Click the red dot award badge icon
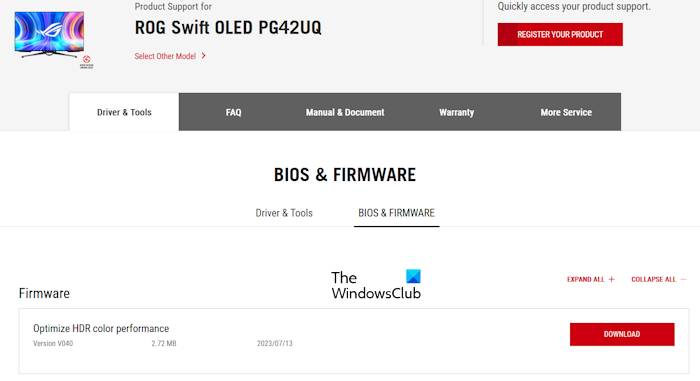Screen dimensions: 700x381 [87, 62]
